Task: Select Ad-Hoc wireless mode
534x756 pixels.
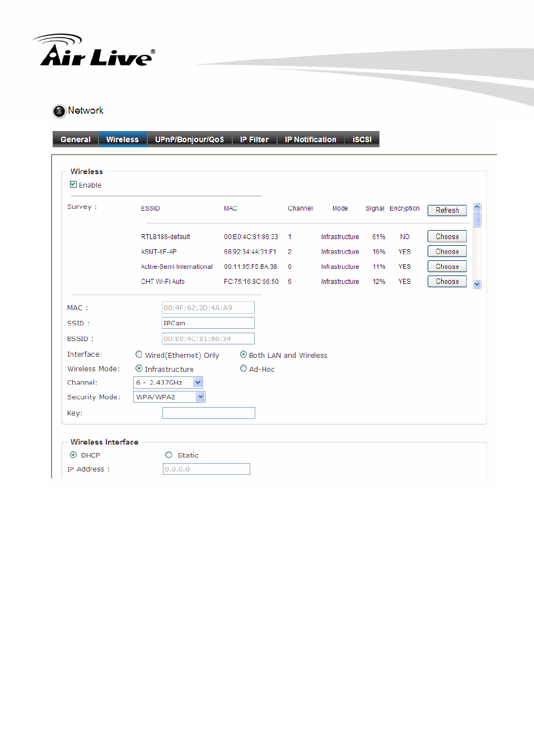Action: [243, 368]
